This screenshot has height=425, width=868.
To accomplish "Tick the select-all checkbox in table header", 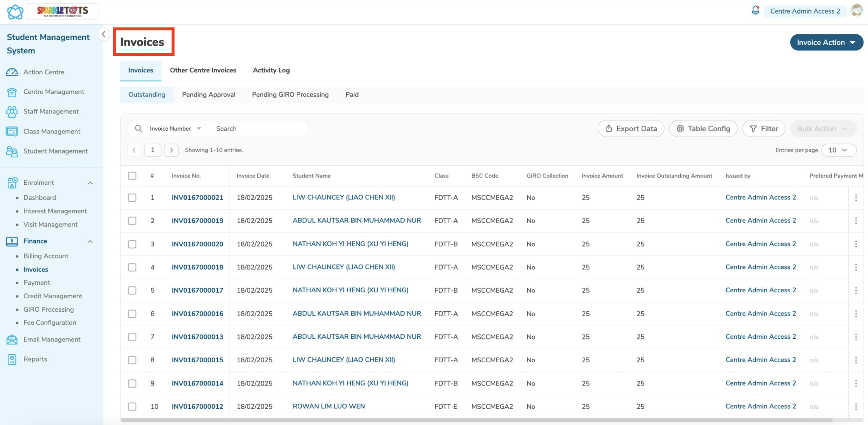I will [132, 176].
